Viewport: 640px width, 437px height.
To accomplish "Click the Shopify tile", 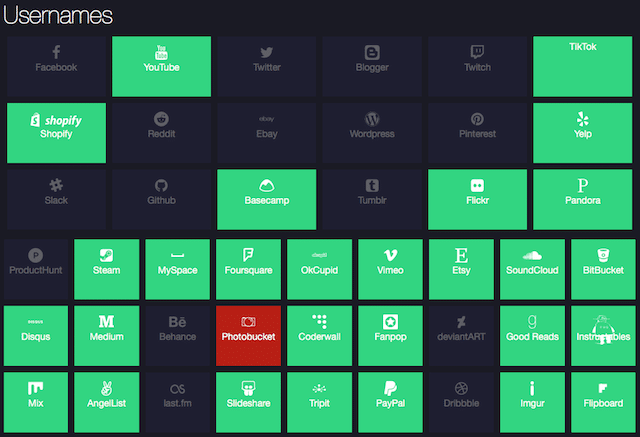I will click(56, 133).
